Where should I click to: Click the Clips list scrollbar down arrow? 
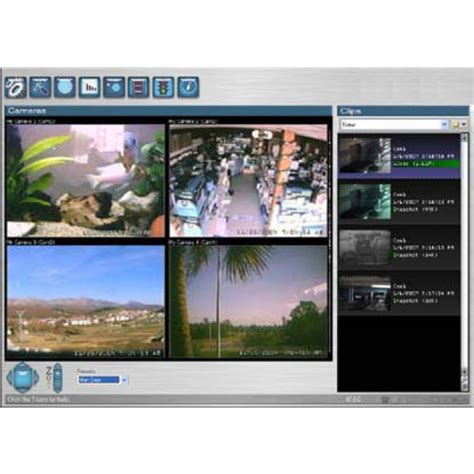(x=465, y=371)
